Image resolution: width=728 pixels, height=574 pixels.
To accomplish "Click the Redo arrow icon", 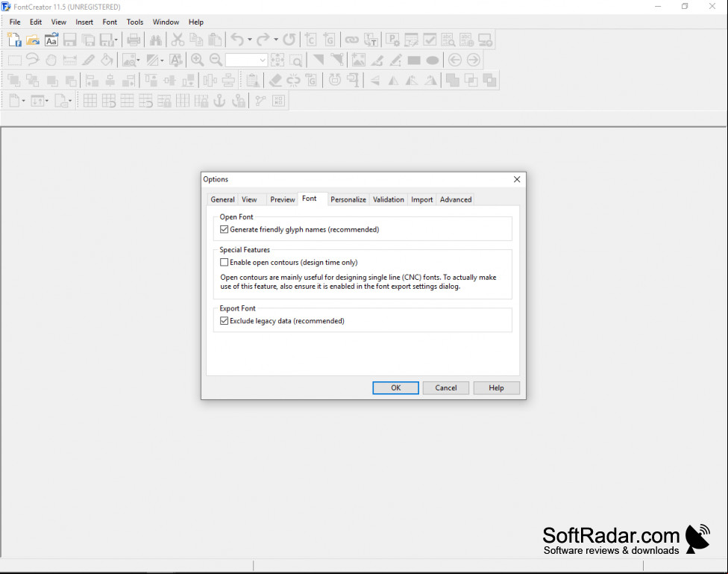I will [263, 40].
